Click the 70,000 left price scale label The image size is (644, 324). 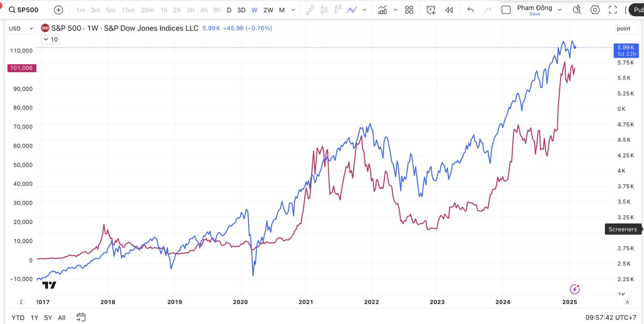coord(22,127)
